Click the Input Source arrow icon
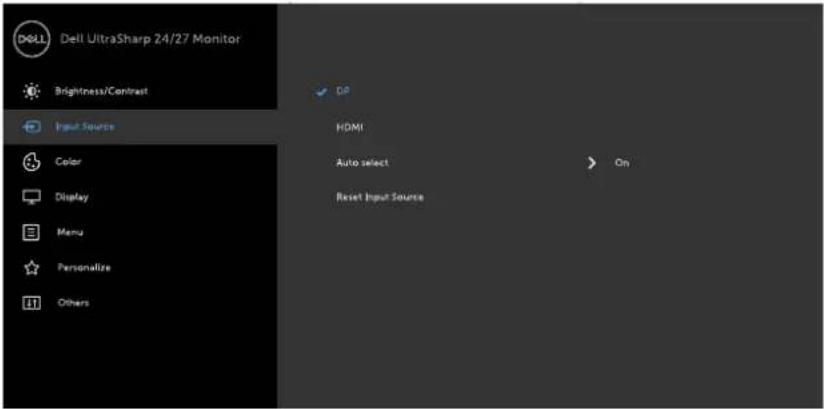Screen dimensions: 824x409 tap(32, 127)
